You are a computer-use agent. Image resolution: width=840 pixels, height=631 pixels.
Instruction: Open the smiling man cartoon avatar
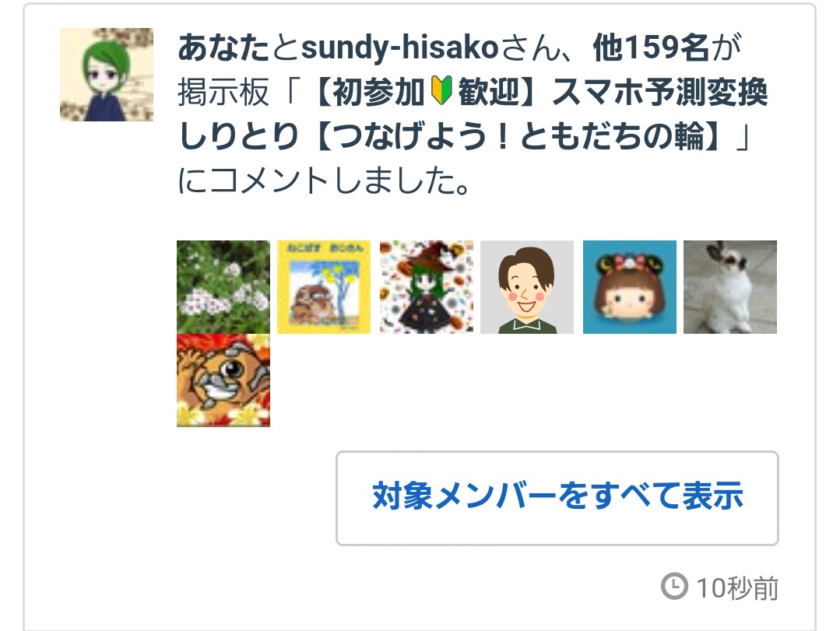coord(526,287)
